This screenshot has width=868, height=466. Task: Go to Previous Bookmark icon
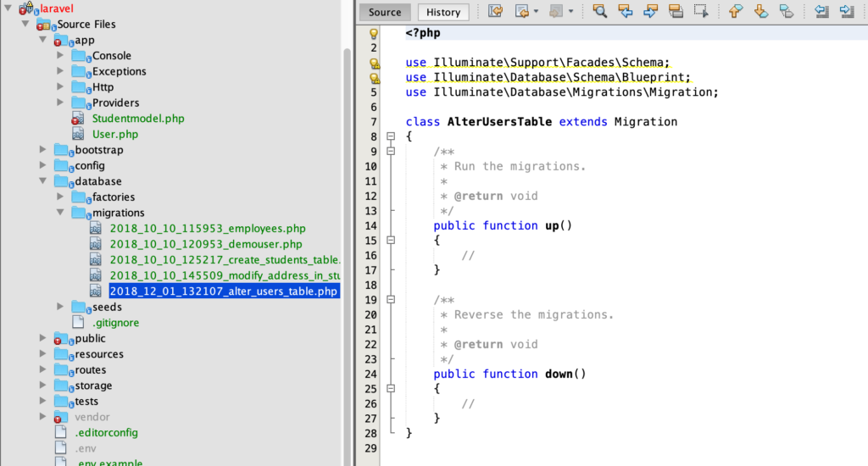pos(736,12)
